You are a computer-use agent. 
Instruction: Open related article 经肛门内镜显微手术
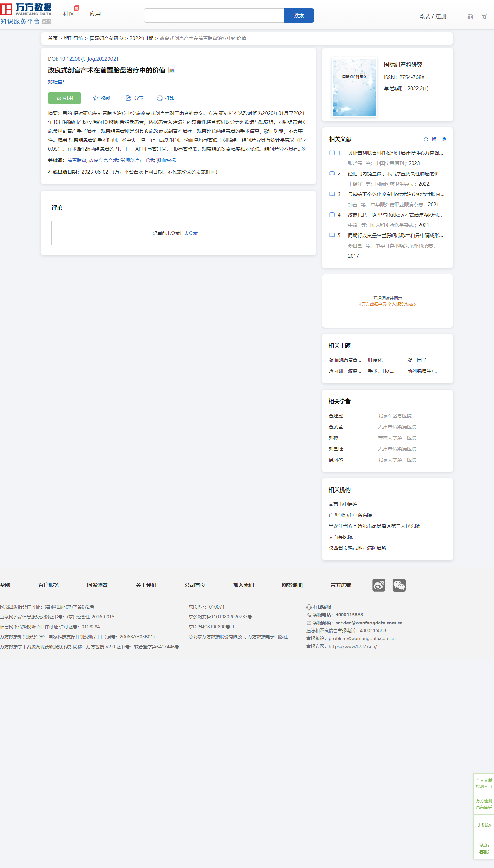(x=395, y=174)
